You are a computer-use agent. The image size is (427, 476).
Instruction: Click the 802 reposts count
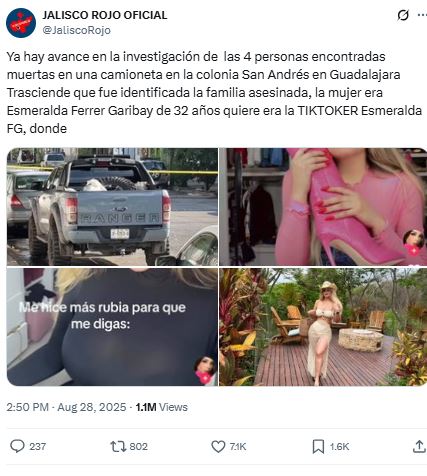pos(138,446)
